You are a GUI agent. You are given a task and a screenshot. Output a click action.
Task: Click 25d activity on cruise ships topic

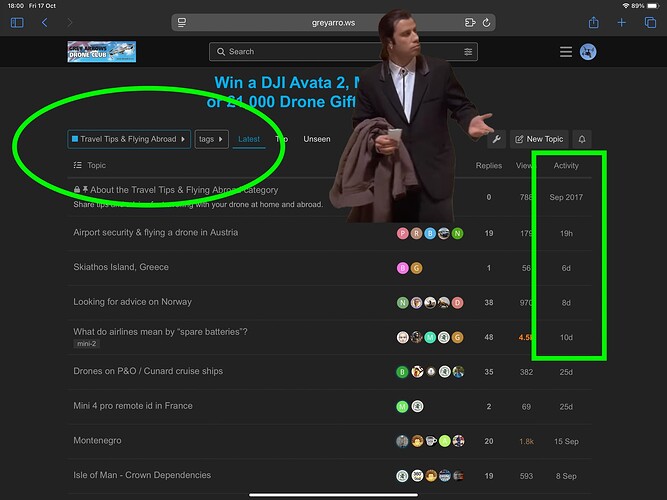566,372
